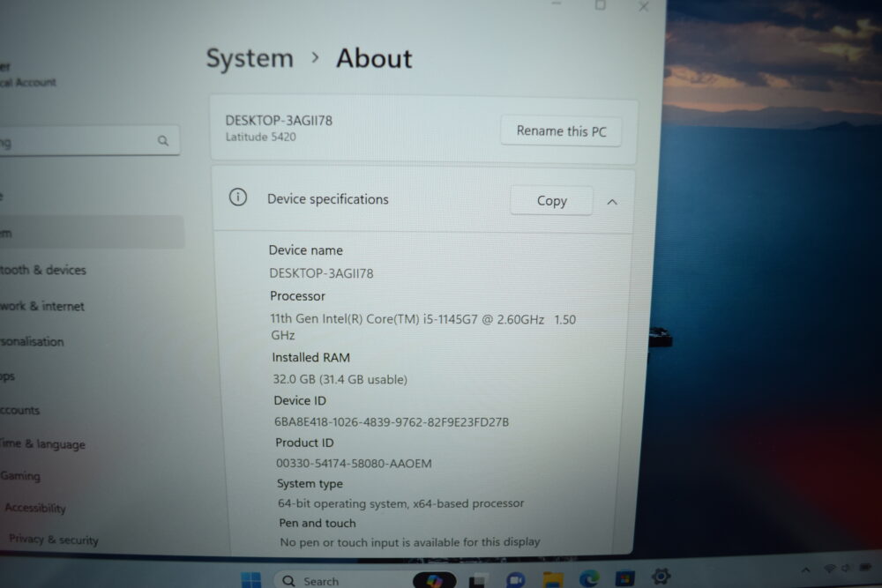Open File Explorer from the taskbar

553,579
